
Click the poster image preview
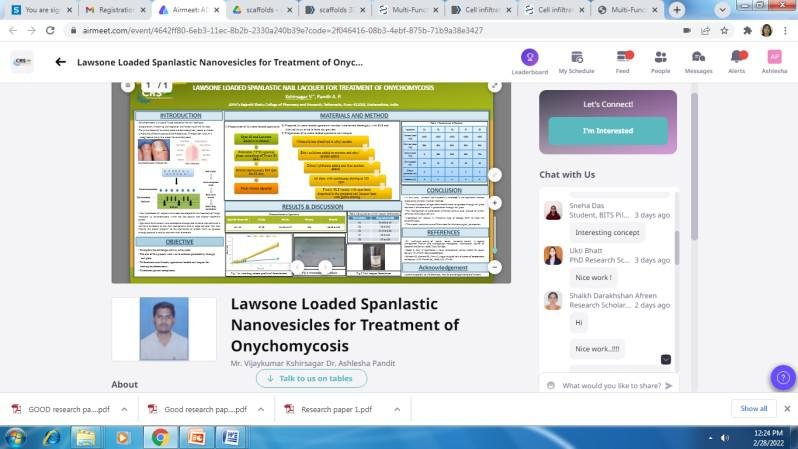tap(311, 182)
